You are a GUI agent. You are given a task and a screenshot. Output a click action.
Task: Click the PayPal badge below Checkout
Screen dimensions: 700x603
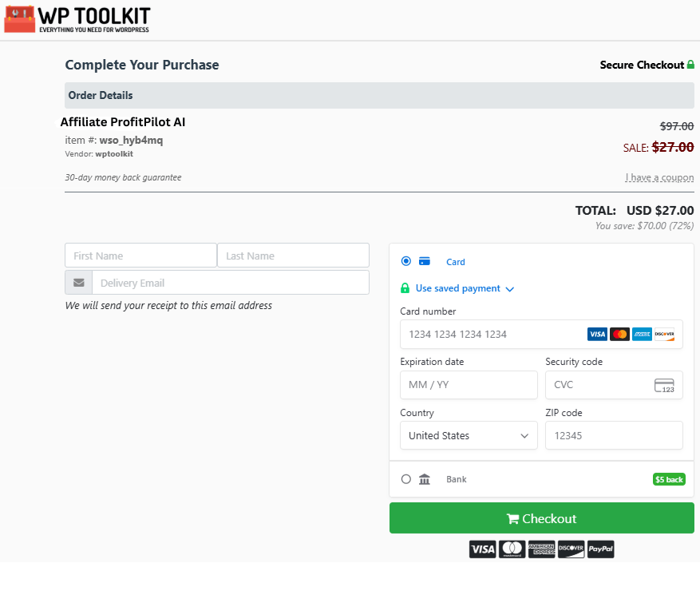coord(600,549)
